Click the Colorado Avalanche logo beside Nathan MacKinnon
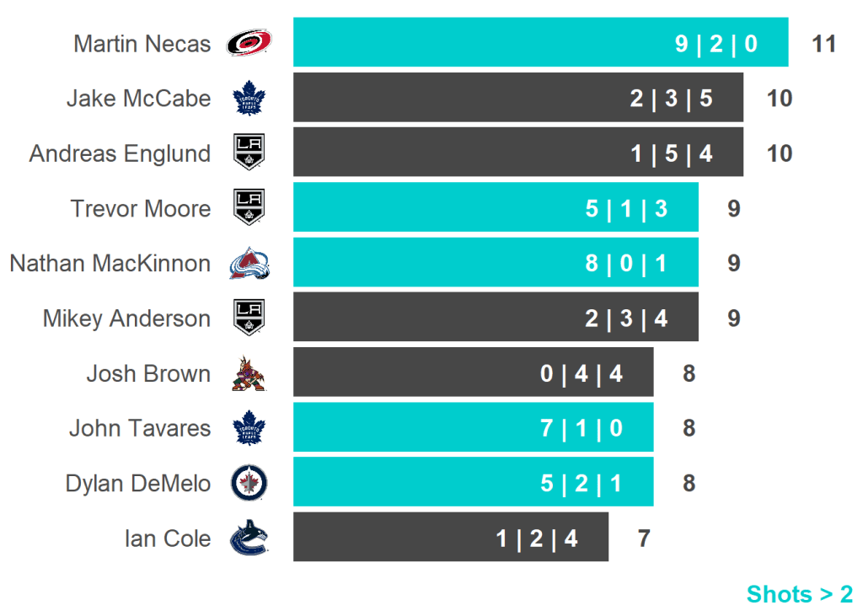The image size is (863, 616). pos(249,264)
